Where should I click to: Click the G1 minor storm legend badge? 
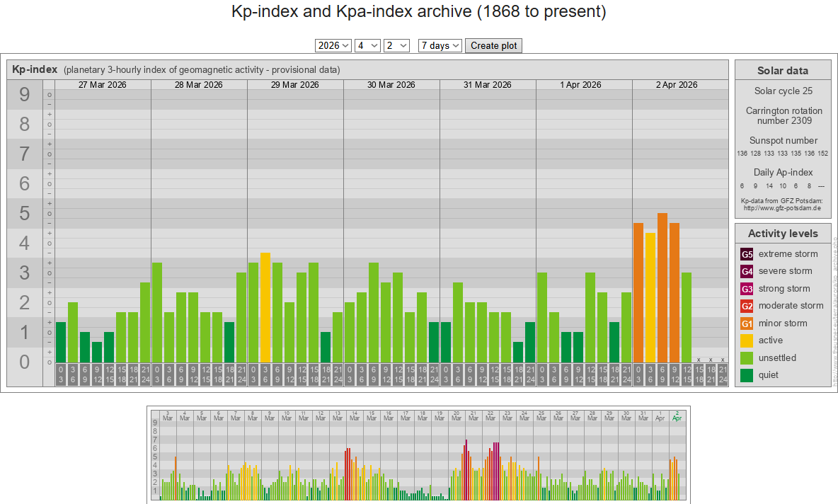click(x=747, y=323)
